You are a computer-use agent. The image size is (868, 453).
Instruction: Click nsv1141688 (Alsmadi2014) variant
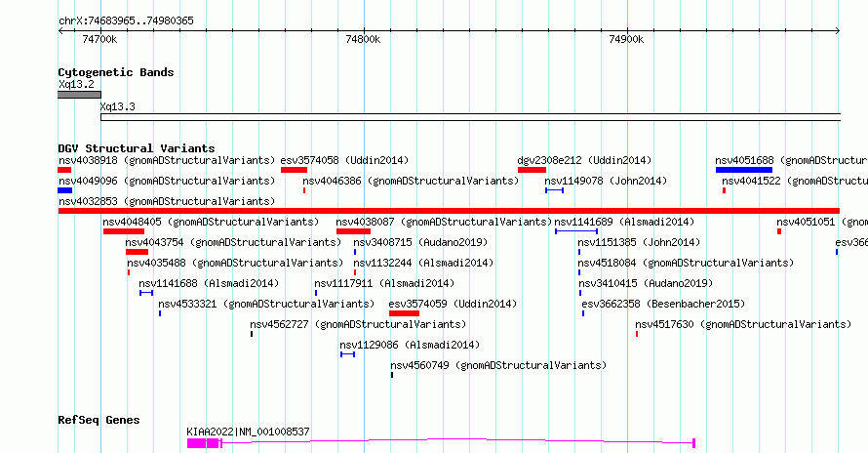point(209,284)
